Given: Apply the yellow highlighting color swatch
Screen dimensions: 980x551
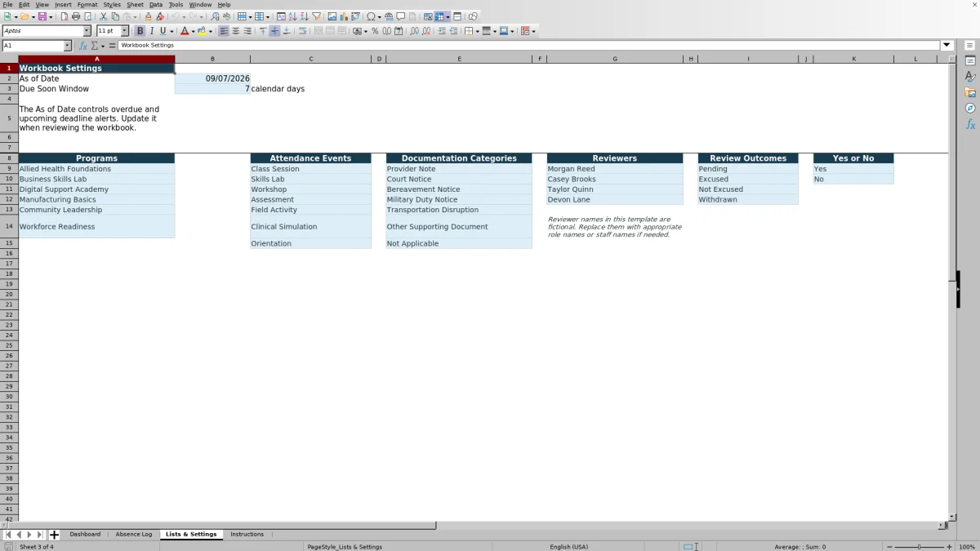Looking at the screenshot, I should tap(201, 31).
